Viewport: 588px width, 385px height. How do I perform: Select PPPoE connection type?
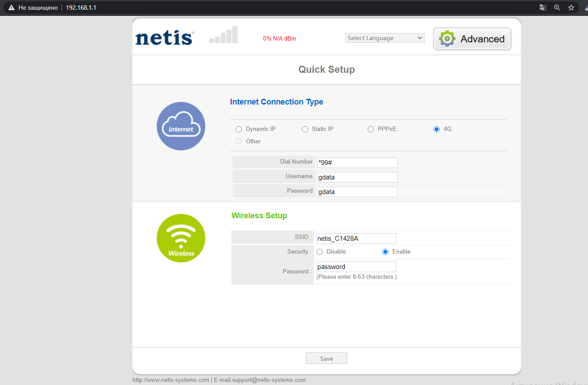[371, 129]
